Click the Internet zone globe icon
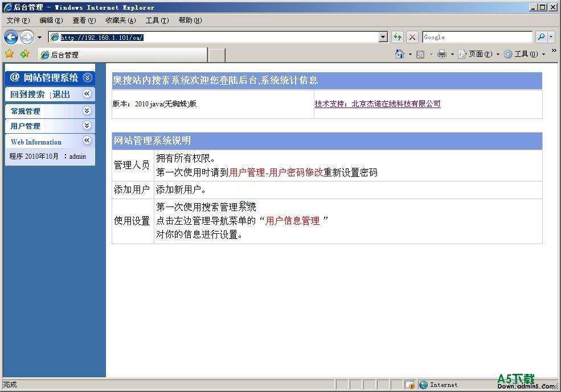This screenshot has width=561, height=392. [x=423, y=385]
